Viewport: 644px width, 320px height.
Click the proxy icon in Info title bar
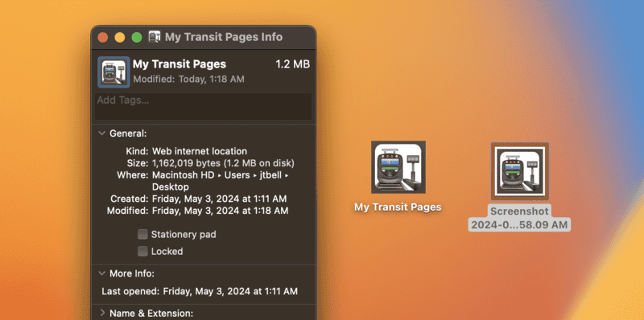click(155, 37)
